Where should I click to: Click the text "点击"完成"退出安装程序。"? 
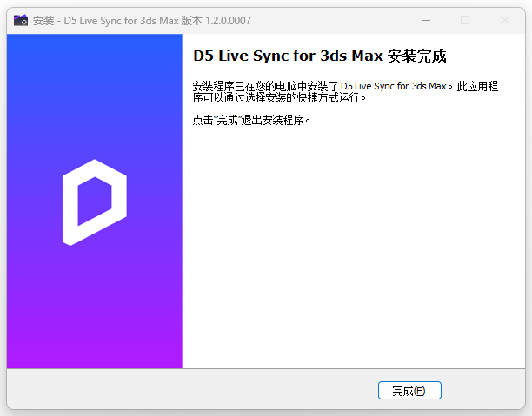pyautogui.click(x=251, y=120)
